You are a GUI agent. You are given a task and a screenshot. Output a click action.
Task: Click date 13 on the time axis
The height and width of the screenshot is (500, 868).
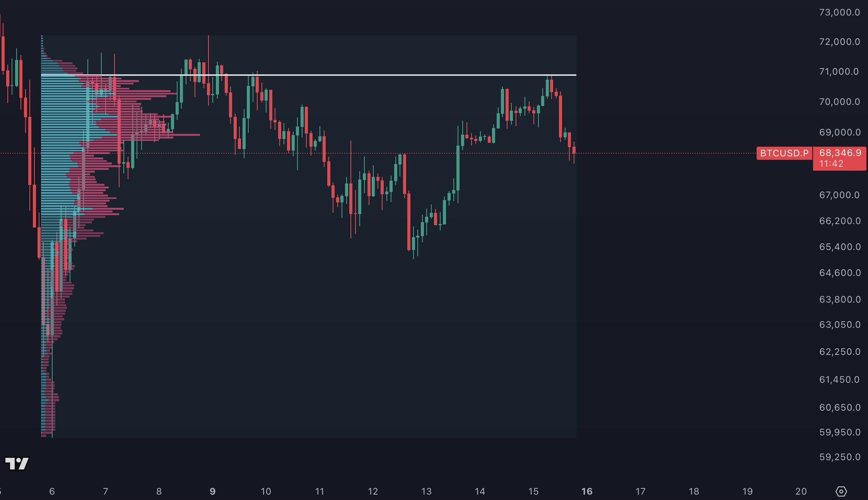point(426,491)
